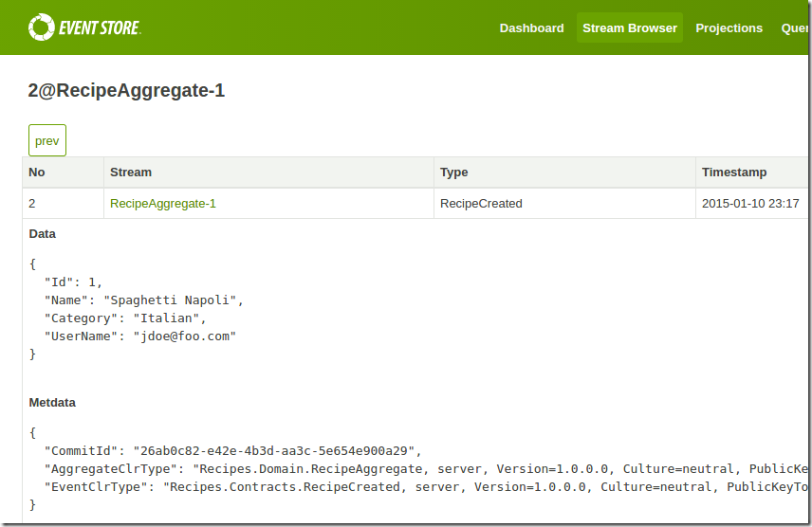Select the "Name": "Spaghetti Napoli" line

point(143,300)
